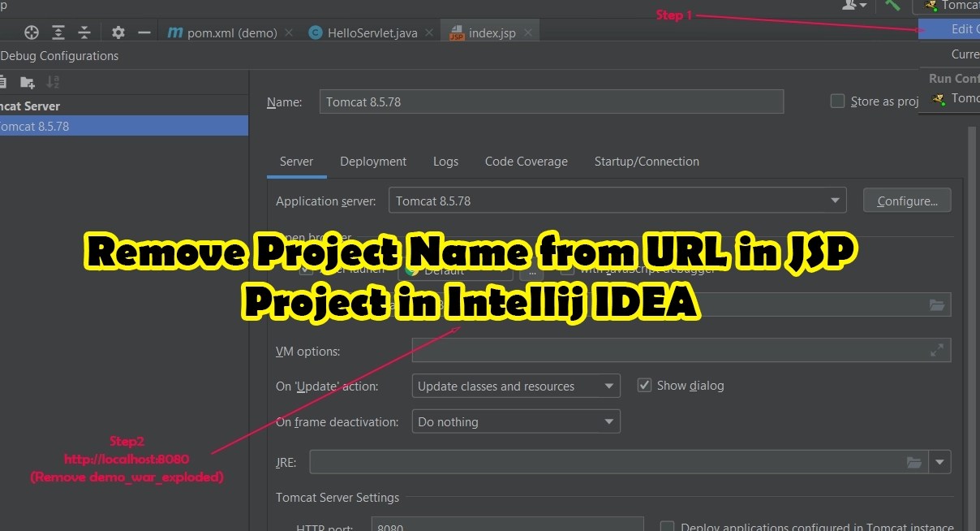Open the Code Coverage tab

tap(526, 161)
